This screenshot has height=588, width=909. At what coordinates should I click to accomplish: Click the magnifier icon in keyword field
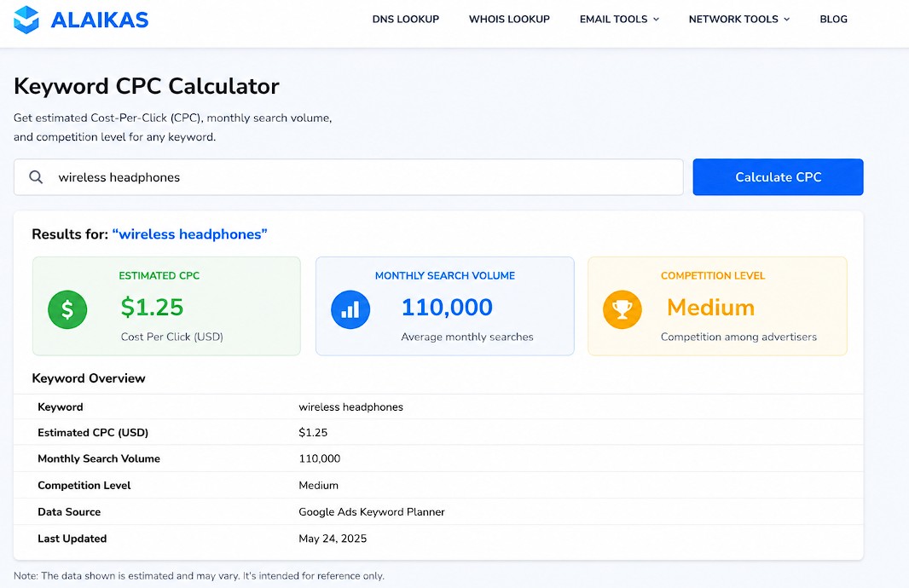click(36, 177)
